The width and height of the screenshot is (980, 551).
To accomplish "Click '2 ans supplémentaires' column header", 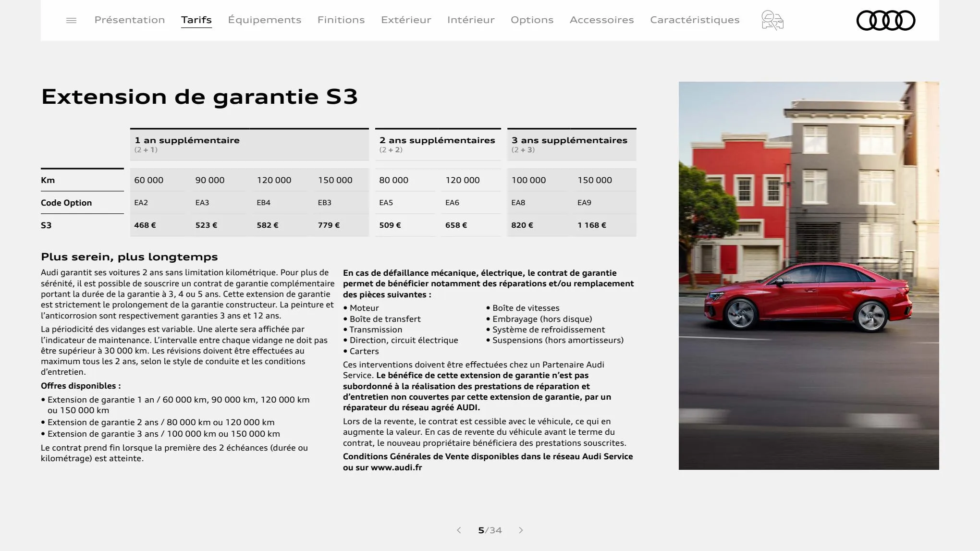I will click(438, 144).
